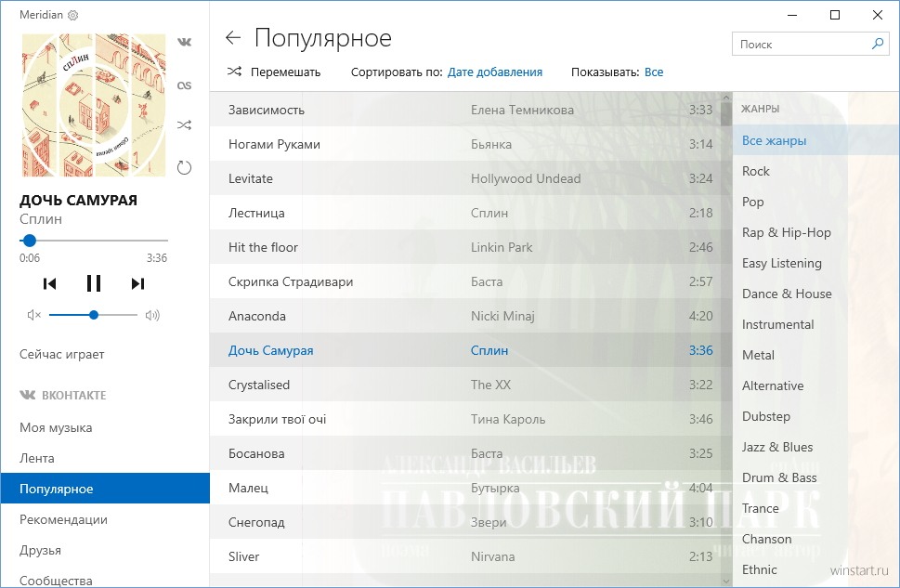Click artist Linkin Park
This screenshot has height=588, width=900.
502,247
